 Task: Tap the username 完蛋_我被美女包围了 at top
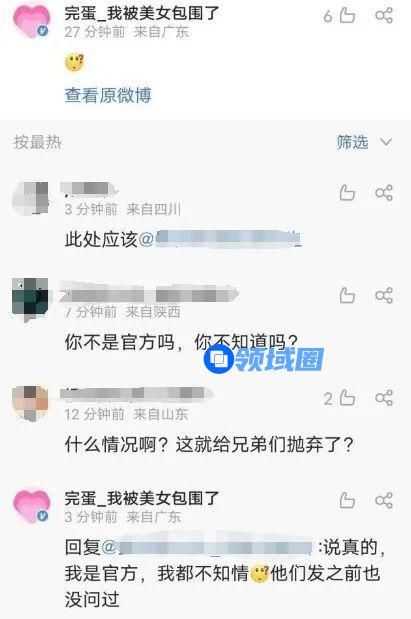coord(142,13)
